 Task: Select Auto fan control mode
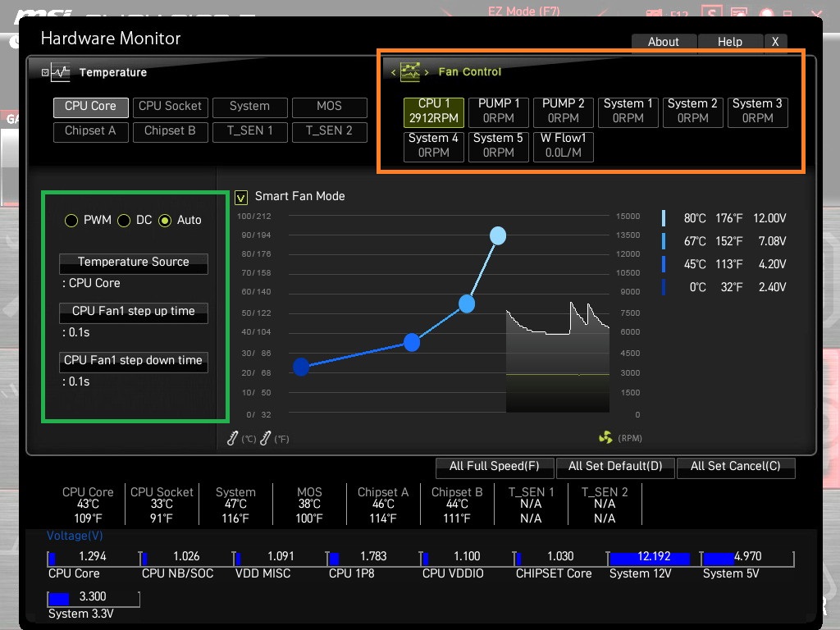(x=165, y=220)
